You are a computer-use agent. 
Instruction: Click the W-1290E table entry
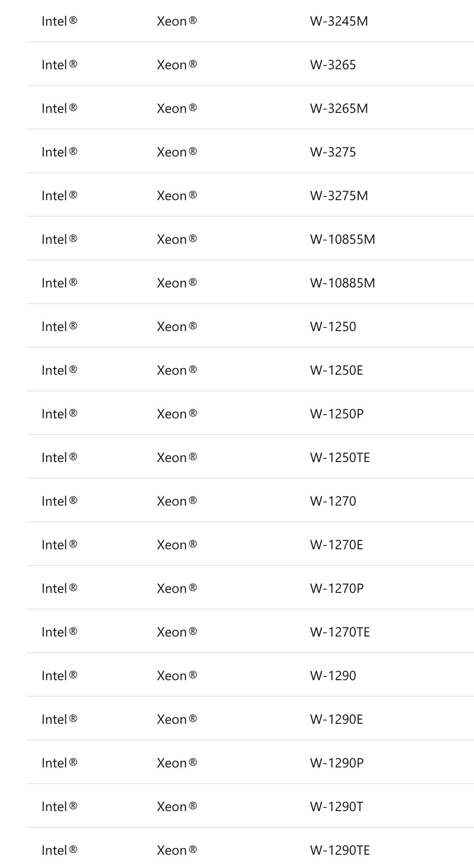pos(337,720)
